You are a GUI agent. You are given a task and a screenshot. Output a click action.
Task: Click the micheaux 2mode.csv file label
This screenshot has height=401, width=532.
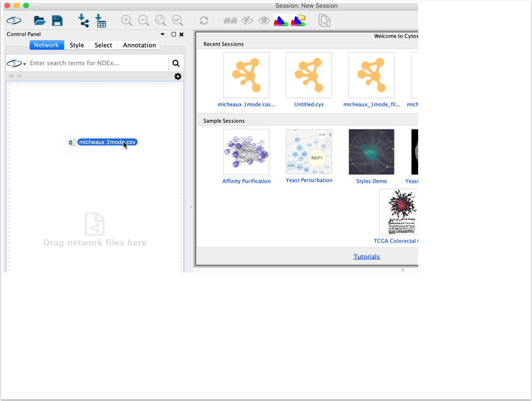click(107, 142)
